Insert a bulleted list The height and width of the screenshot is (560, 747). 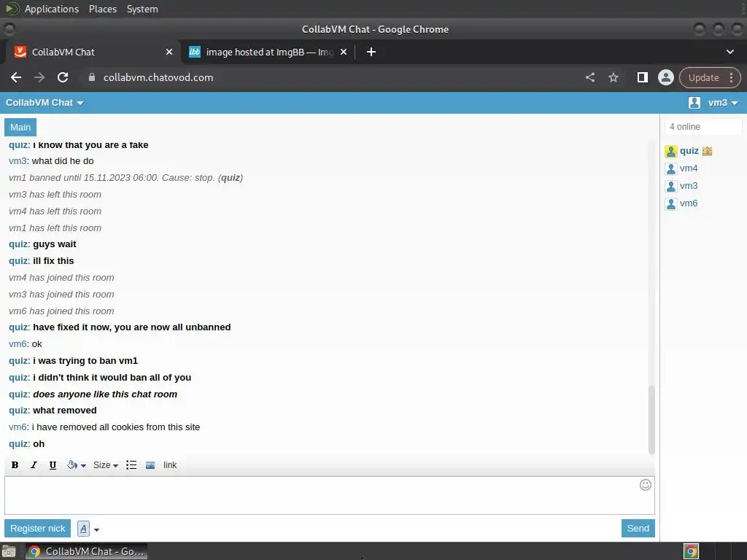[x=131, y=465]
